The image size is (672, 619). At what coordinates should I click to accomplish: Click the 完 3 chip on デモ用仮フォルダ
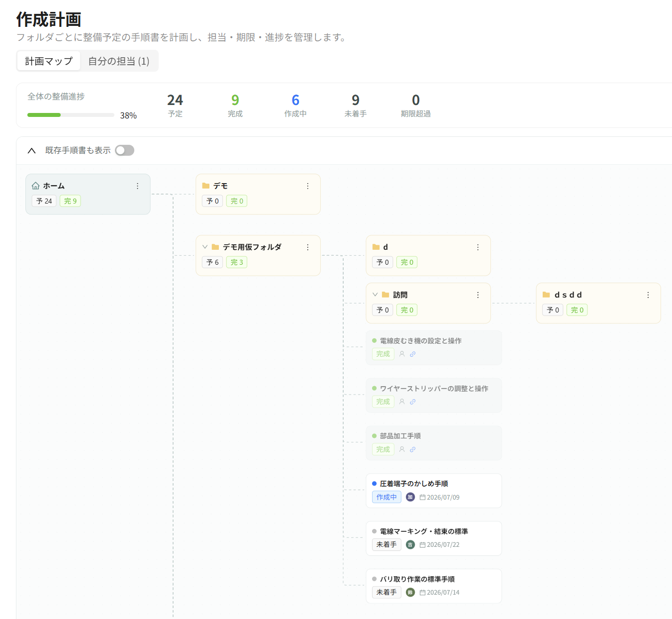[237, 262]
